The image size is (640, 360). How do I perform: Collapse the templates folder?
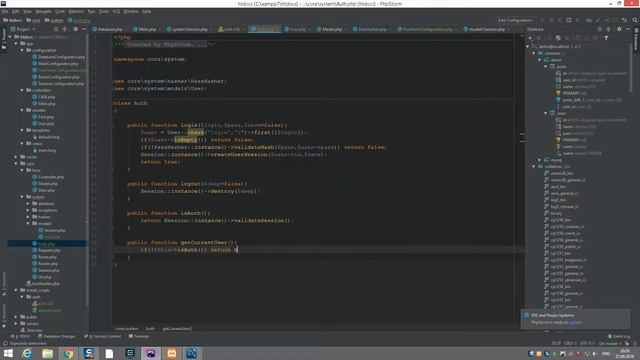point(22,130)
